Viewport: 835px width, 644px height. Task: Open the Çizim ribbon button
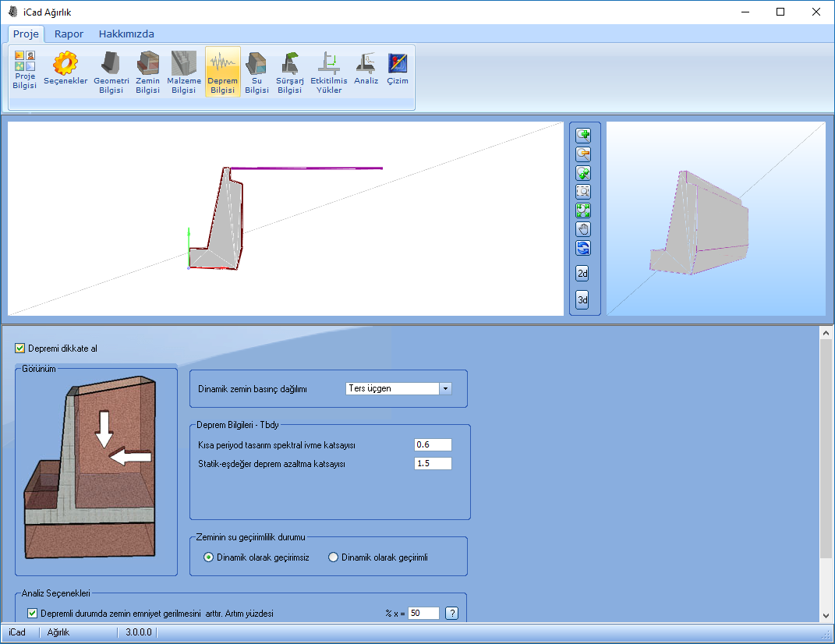click(x=398, y=68)
